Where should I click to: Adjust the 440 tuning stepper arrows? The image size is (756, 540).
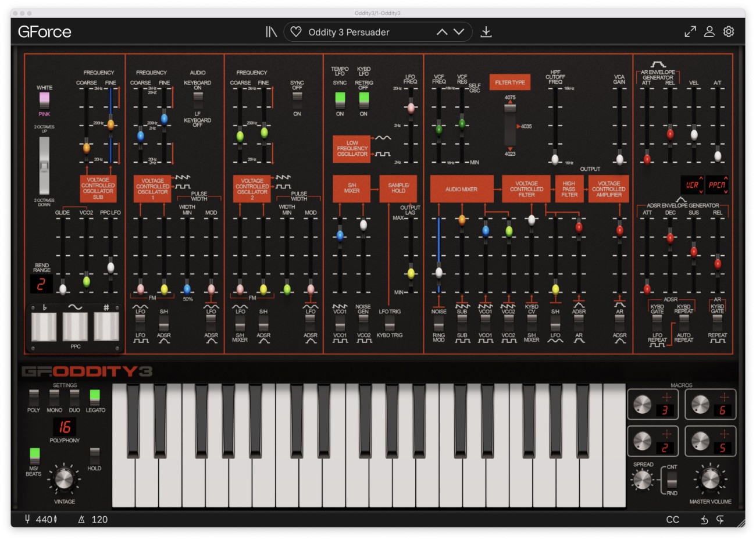55,520
